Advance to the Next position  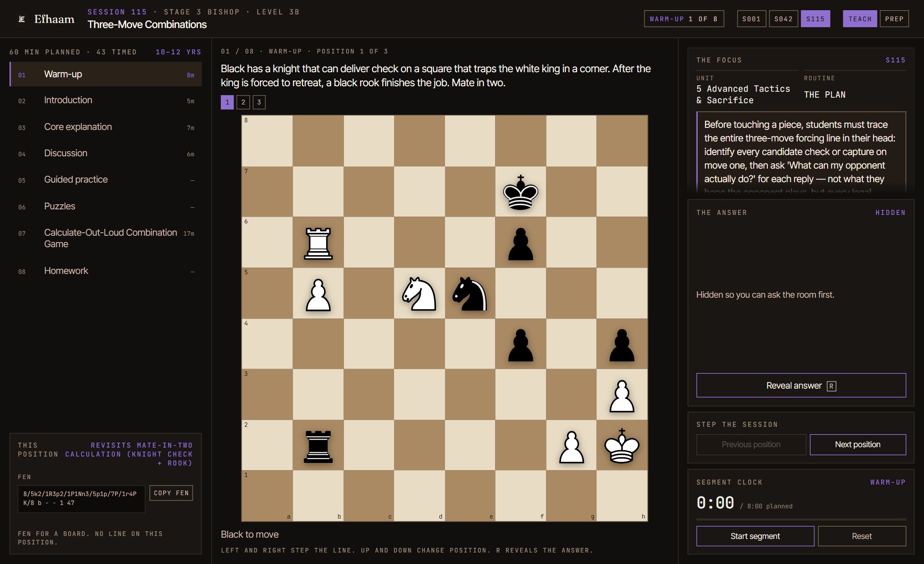858,445
